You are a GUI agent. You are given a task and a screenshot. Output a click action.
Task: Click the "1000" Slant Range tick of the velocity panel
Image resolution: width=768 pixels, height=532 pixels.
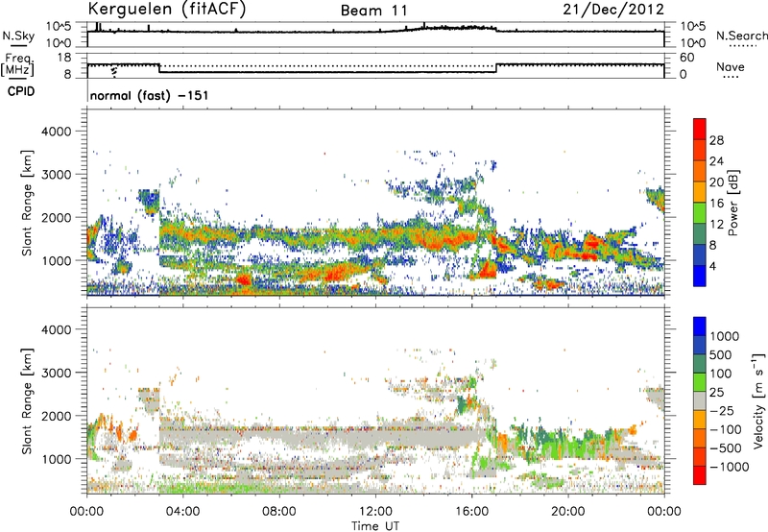[x=57, y=459]
